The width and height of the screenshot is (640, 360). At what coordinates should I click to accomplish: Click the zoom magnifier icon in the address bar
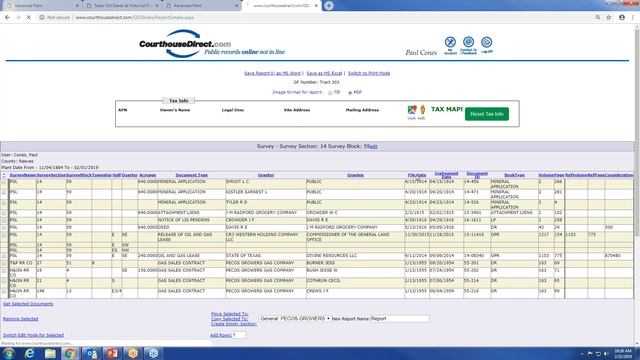pos(598,18)
